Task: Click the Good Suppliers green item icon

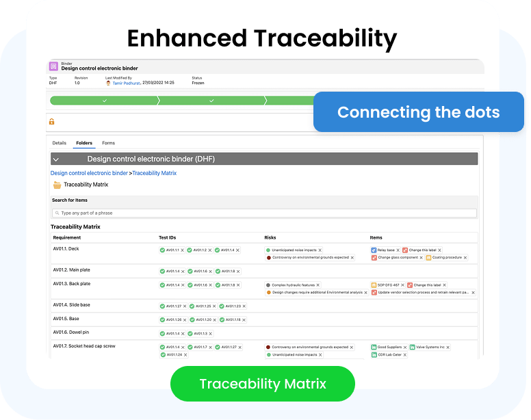Action: point(374,347)
